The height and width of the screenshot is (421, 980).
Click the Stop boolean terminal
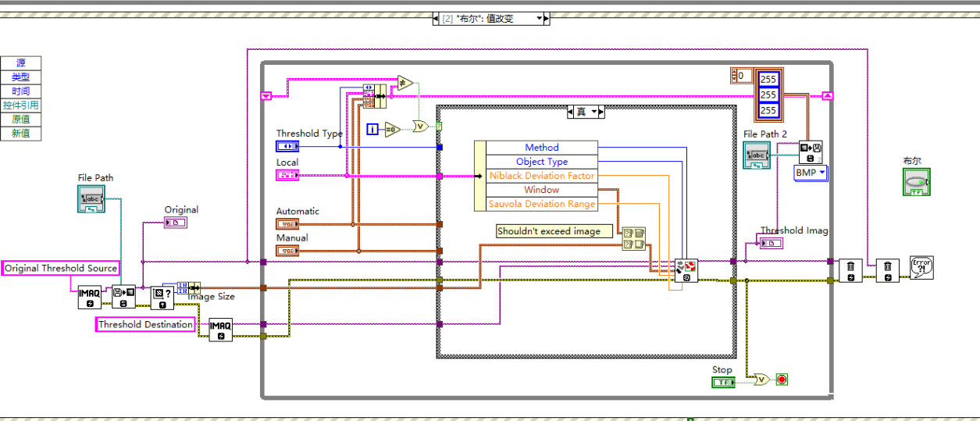coord(723,382)
